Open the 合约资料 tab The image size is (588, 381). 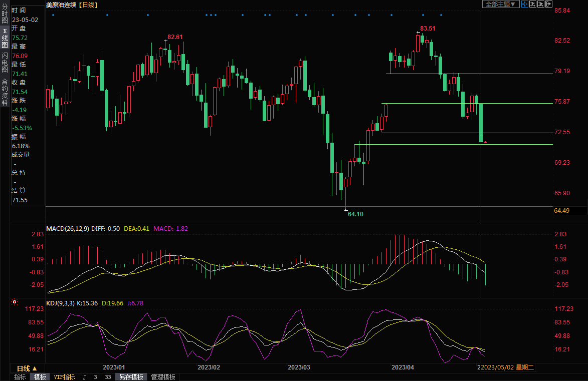click(5, 89)
